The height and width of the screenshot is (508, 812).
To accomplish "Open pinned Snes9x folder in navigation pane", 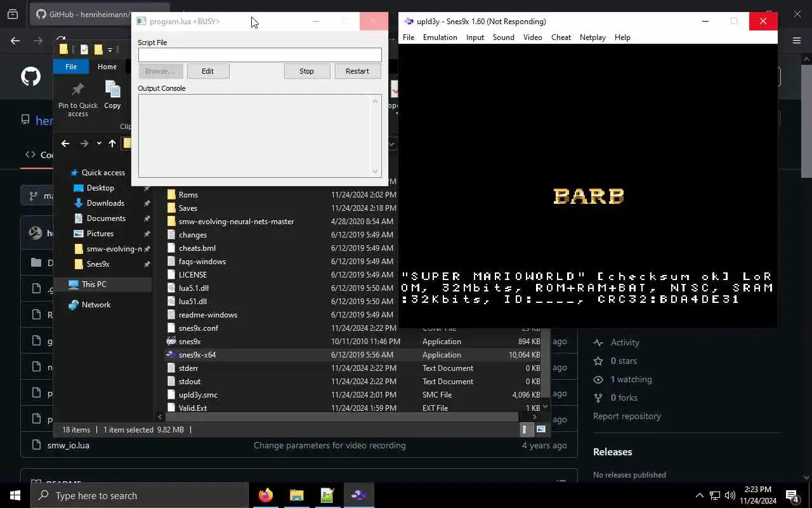I will coord(98,264).
